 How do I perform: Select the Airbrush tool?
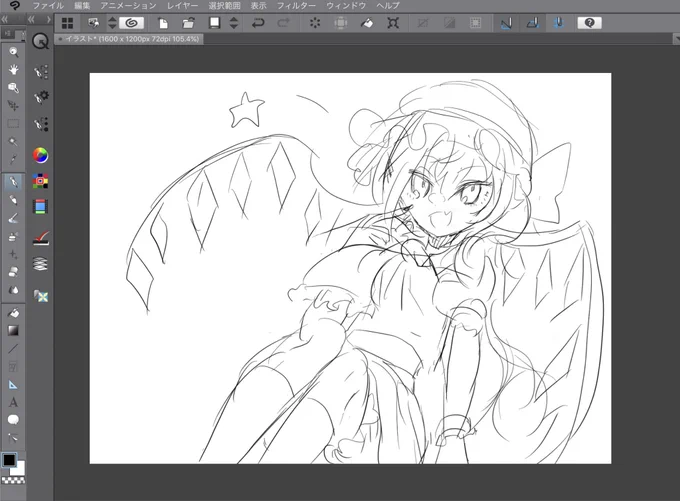tap(13, 236)
